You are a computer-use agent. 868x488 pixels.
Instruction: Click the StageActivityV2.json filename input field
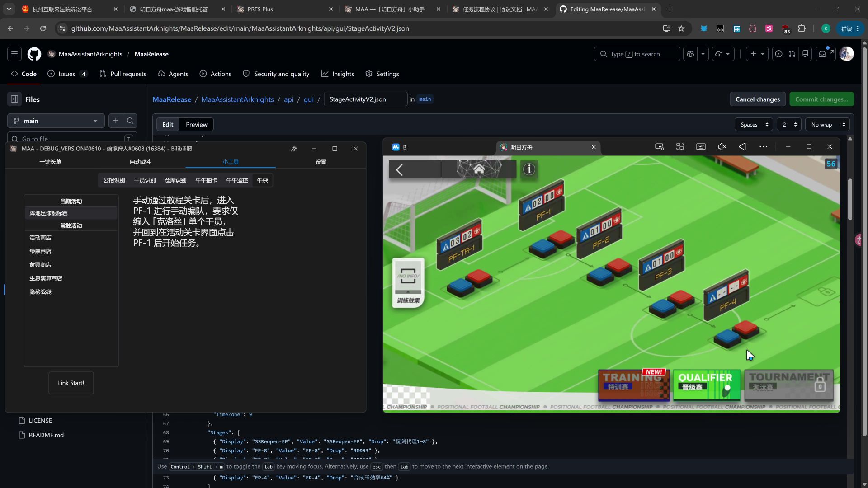tap(365, 99)
